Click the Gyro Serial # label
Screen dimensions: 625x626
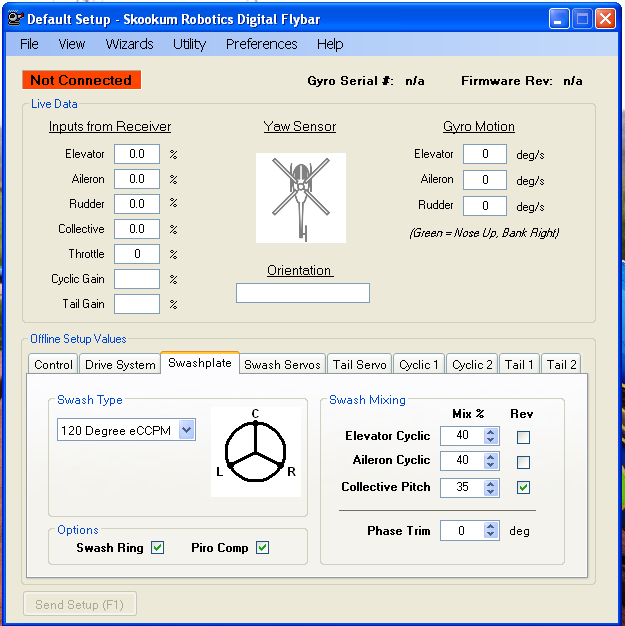[350, 81]
